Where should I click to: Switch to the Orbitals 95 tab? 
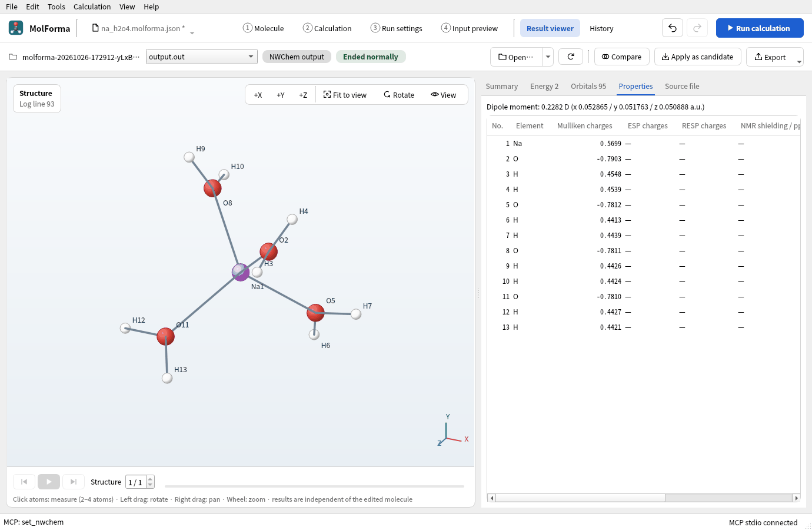click(x=588, y=86)
